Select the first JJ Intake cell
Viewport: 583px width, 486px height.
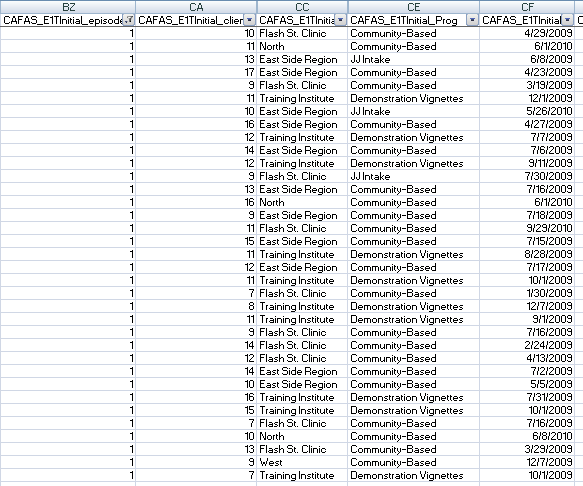tap(413, 59)
